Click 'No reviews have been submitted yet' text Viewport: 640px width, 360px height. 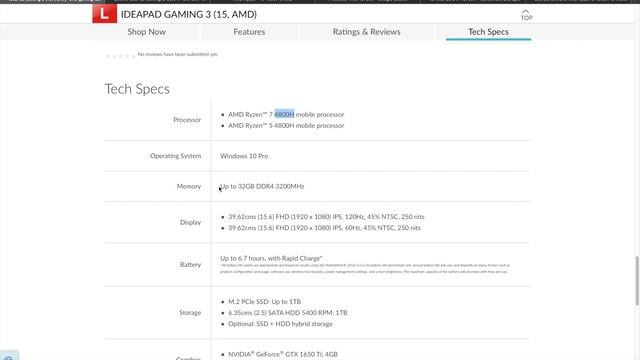pyautogui.click(x=178, y=54)
